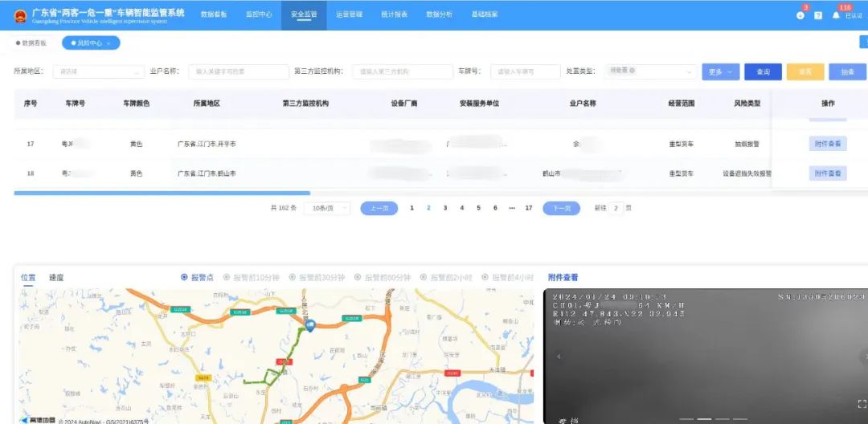This screenshot has height=424, width=868.
Task: Click the pagination ellipsis
Action: (511, 209)
